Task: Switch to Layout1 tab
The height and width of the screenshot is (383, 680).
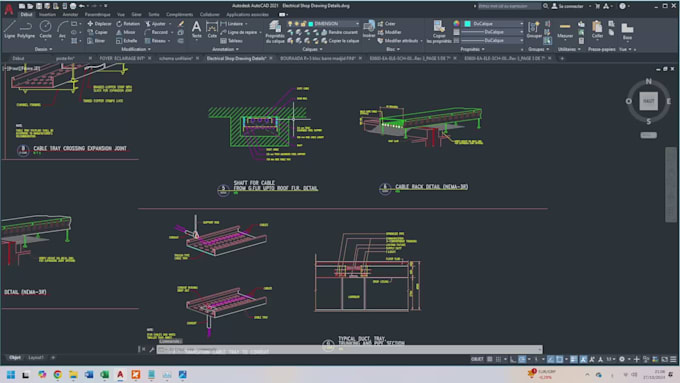Action: pyautogui.click(x=36, y=358)
